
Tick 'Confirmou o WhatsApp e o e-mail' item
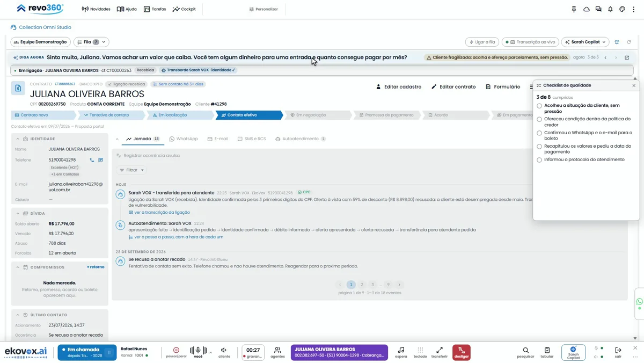coord(539,133)
